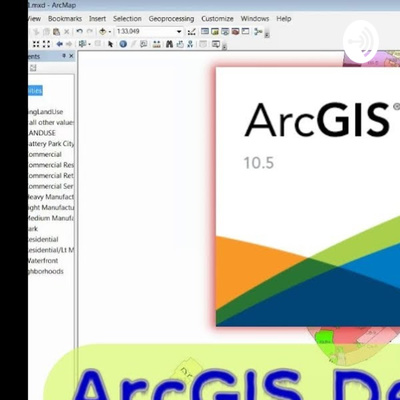
Task: Activate the blue Identify tool
Action: [x=123, y=44]
